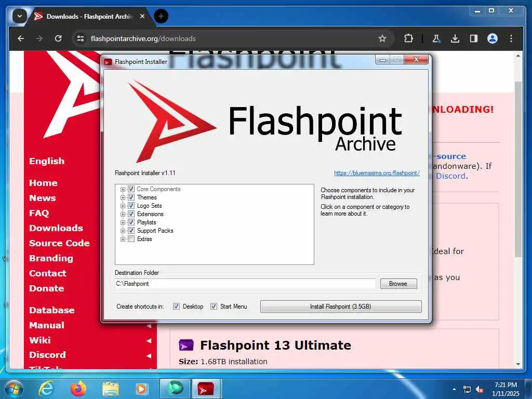View site information icon in address bar

click(81, 38)
